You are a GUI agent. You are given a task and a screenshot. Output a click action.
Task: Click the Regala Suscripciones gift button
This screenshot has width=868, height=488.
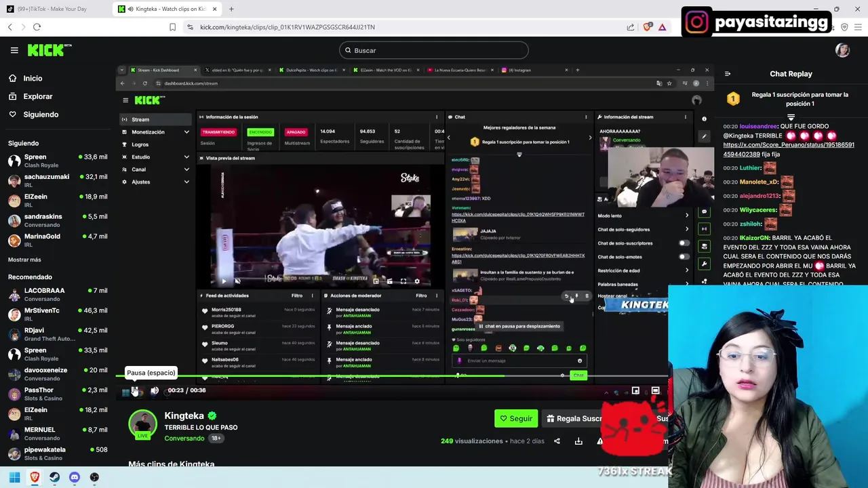pyautogui.click(x=574, y=418)
